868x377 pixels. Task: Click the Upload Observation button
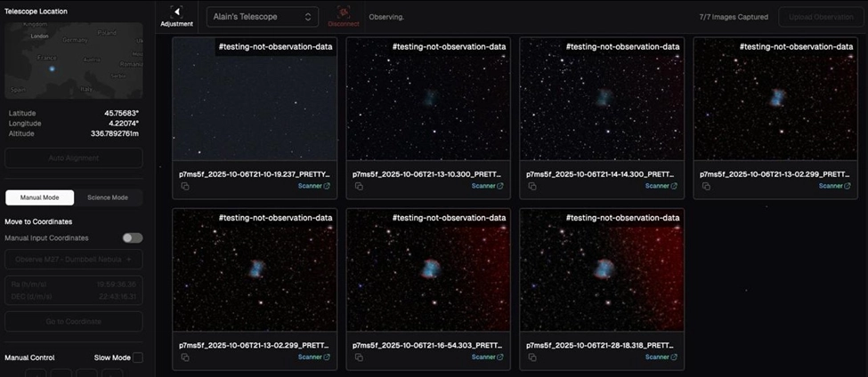click(x=821, y=17)
